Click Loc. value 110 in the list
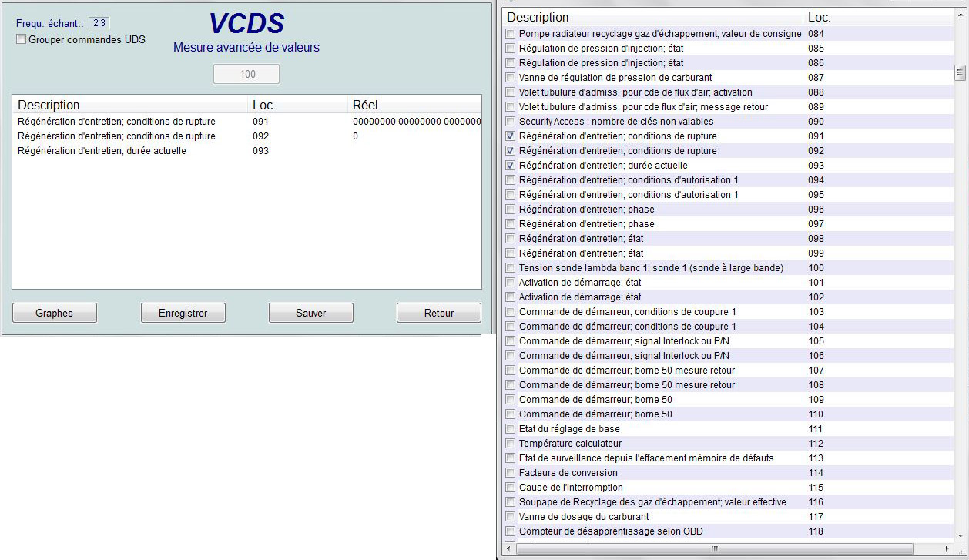The width and height of the screenshot is (969, 560). [816, 414]
